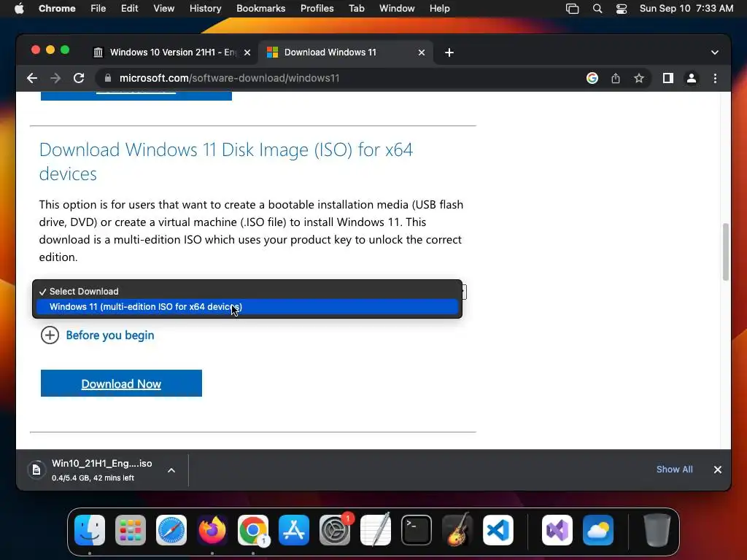Open a new tab

coord(449,52)
